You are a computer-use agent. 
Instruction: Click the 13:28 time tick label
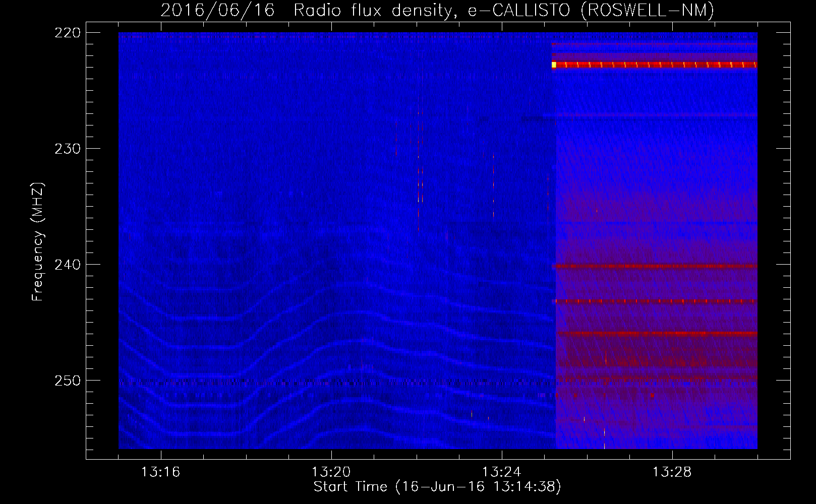[x=672, y=472]
